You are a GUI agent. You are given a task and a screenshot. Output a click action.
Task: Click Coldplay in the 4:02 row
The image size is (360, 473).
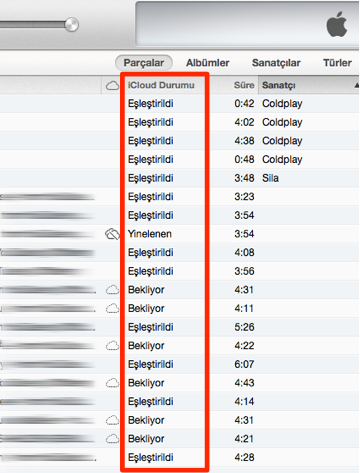[282, 122]
